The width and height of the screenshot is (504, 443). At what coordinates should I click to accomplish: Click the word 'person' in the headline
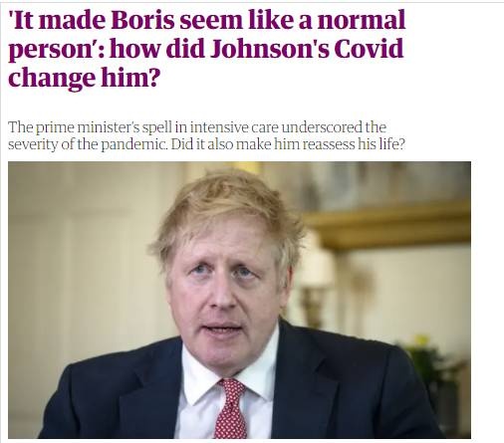click(x=50, y=50)
